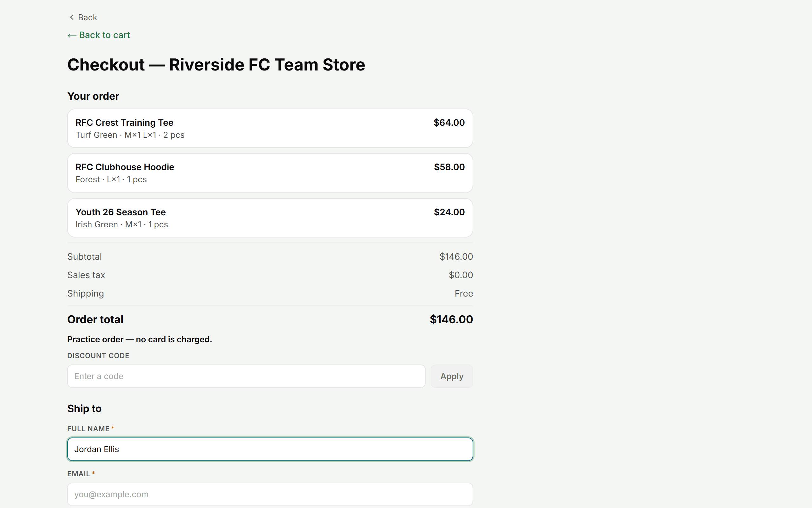Click the 'RFC Crest Training Tee' item title
Viewport: 812px width, 508px height.
pos(124,123)
